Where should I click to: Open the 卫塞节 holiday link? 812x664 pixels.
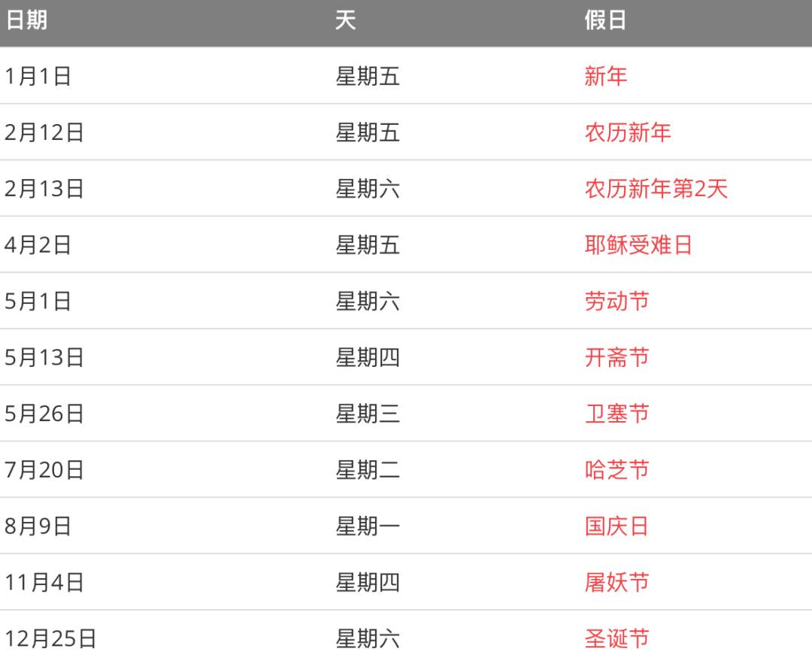pos(617,414)
